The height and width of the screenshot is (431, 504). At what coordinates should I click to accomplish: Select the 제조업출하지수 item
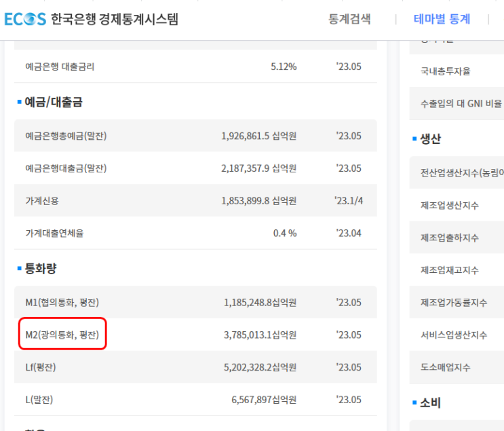450,238
